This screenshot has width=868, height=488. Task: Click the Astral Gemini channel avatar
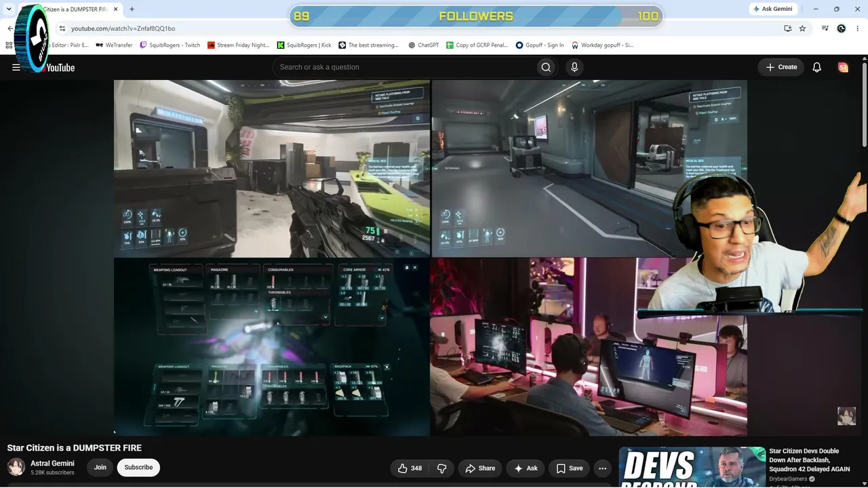pyautogui.click(x=16, y=467)
